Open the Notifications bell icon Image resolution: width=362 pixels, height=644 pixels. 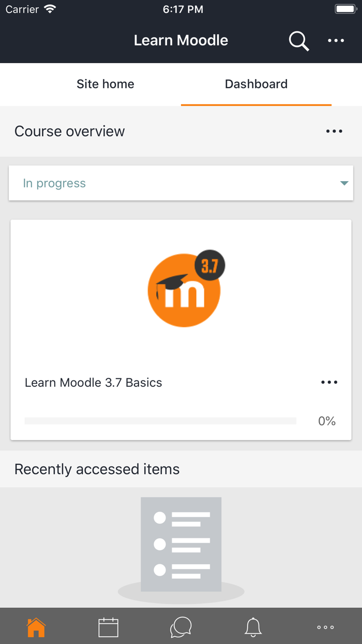pyautogui.click(x=253, y=626)
